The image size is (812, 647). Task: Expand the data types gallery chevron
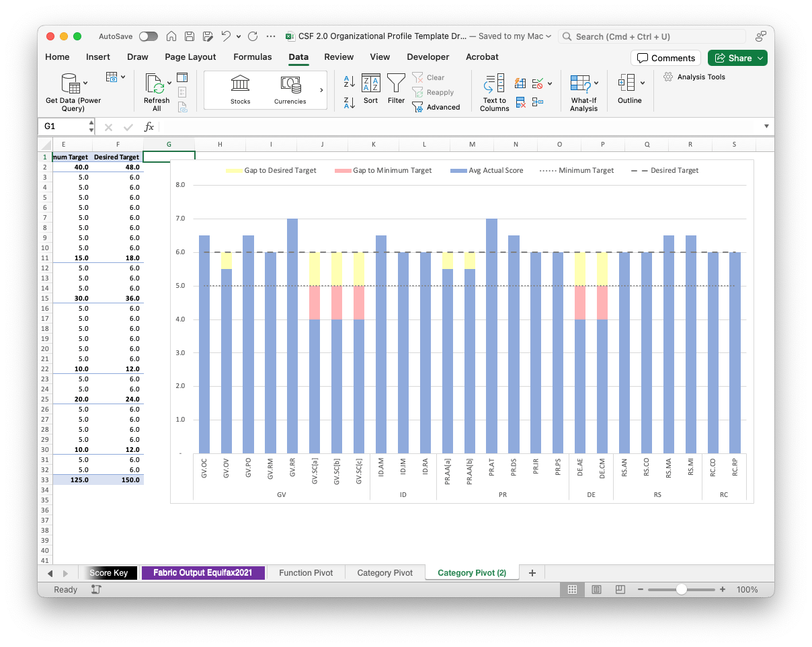(321, 90)
